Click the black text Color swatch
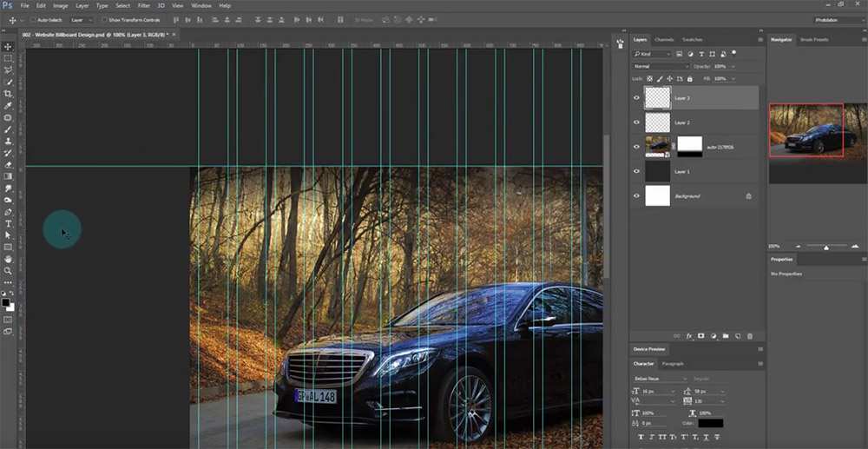Screen dimensions: 868x449 [711, 423]
